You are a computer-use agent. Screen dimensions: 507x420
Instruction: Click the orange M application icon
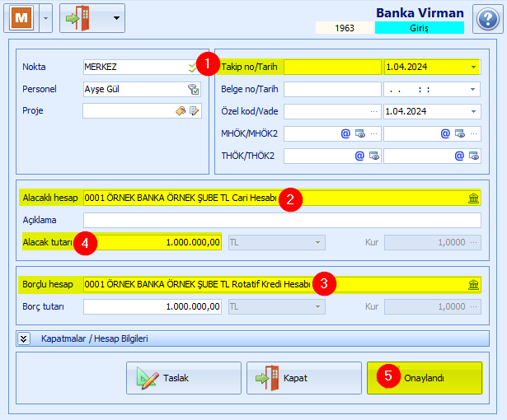point(21,18)
